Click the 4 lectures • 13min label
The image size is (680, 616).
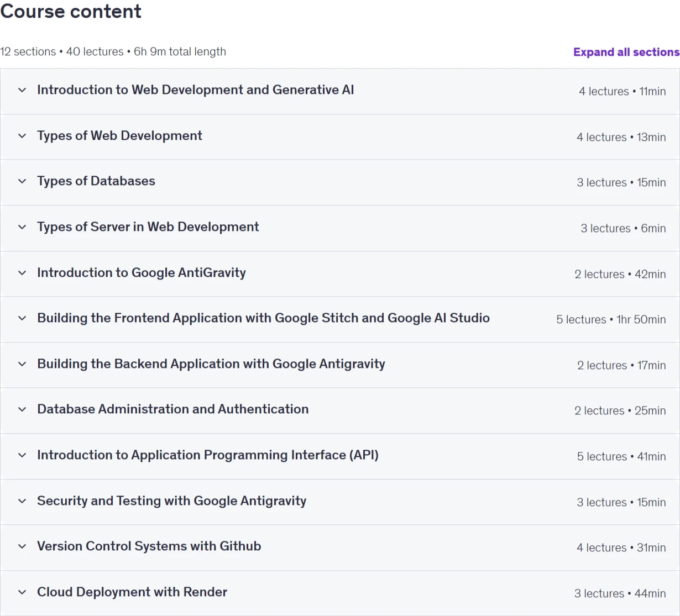point(621,137)
